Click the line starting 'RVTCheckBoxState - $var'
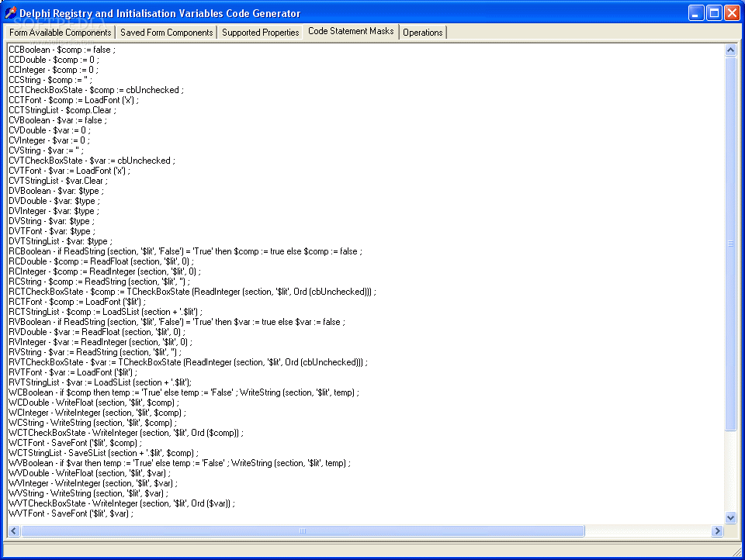 188,362
